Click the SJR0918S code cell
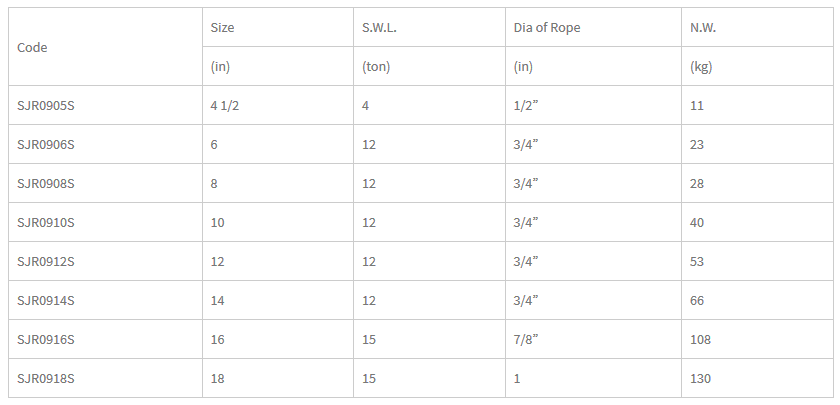 tap(46, 379)
